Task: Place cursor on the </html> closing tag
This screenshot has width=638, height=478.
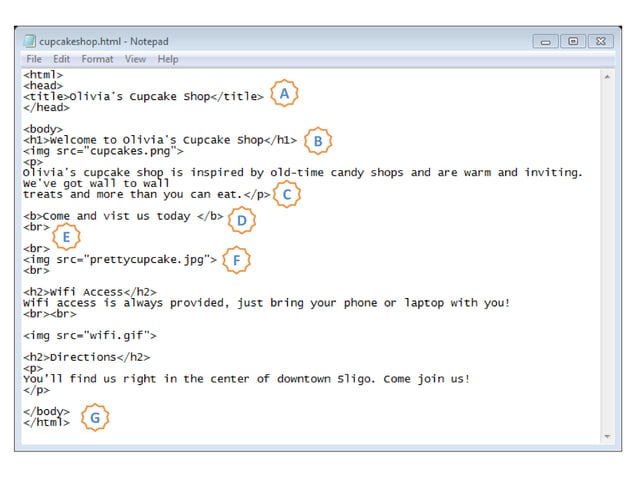Action: (46, 422)
